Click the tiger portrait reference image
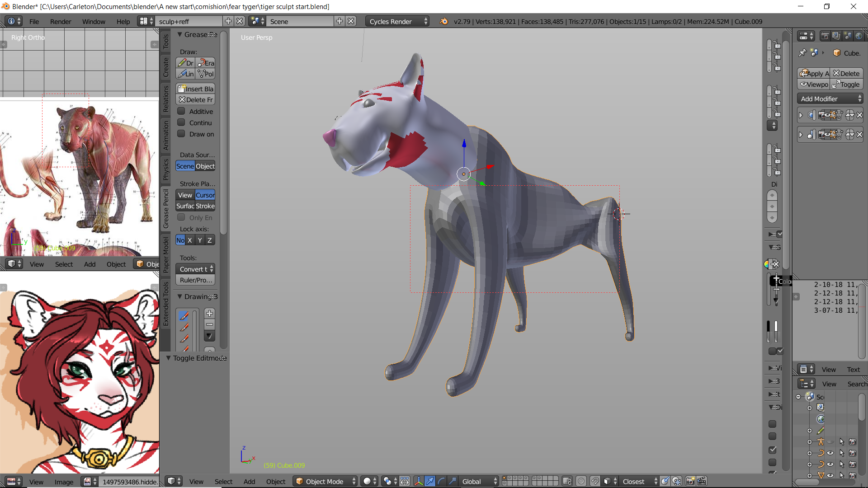868x488 pixels. (80, 375)
